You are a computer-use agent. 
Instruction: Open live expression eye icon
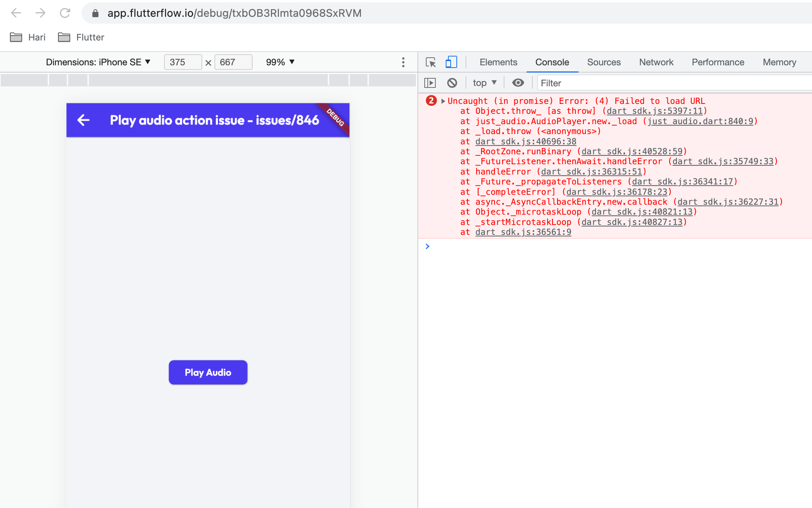[518, 83]
